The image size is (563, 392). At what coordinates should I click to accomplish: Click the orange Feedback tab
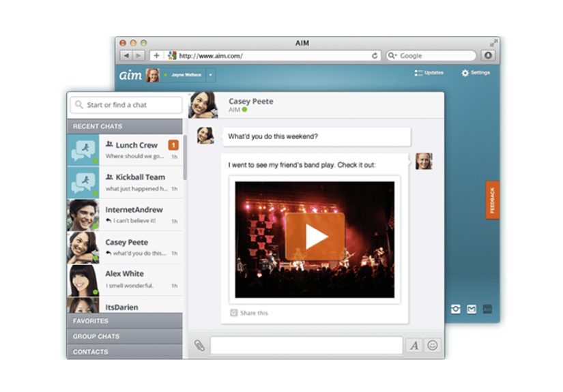click(492, 200)
